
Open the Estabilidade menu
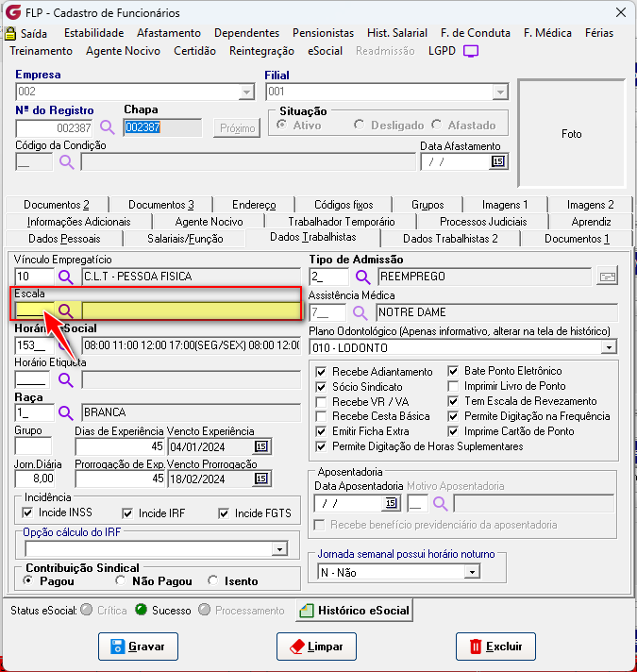tap(93, 33)
